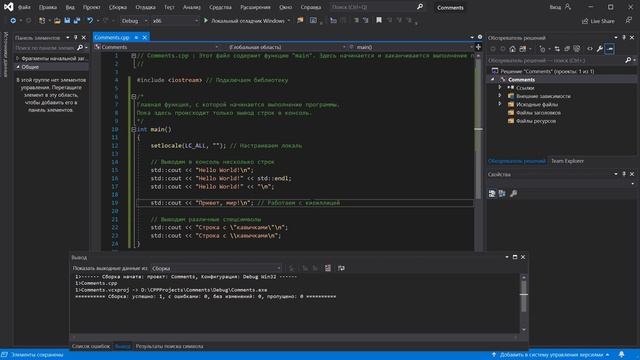Select the Файлы заголовков folder
Image resolution: width=640 pixels, height=360 pixels.
point(538,113)
